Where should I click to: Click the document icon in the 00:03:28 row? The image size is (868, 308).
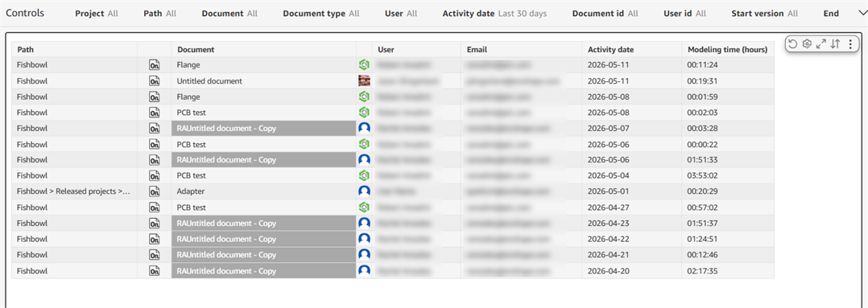[155, 129]
